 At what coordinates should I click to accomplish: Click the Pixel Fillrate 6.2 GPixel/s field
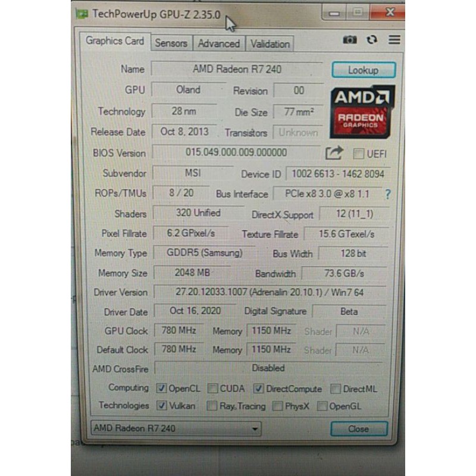(191, 233)
